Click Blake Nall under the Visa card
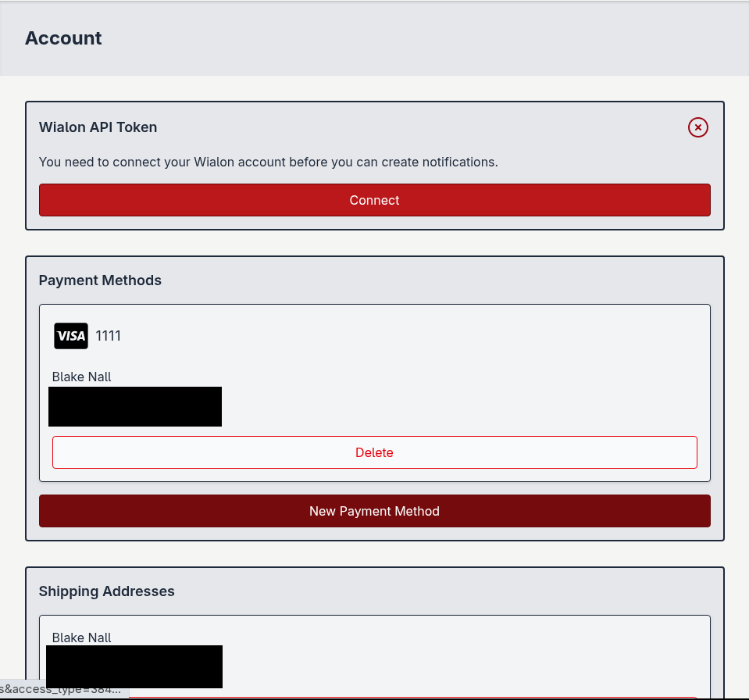749x700 pixels. click(81, 377)
